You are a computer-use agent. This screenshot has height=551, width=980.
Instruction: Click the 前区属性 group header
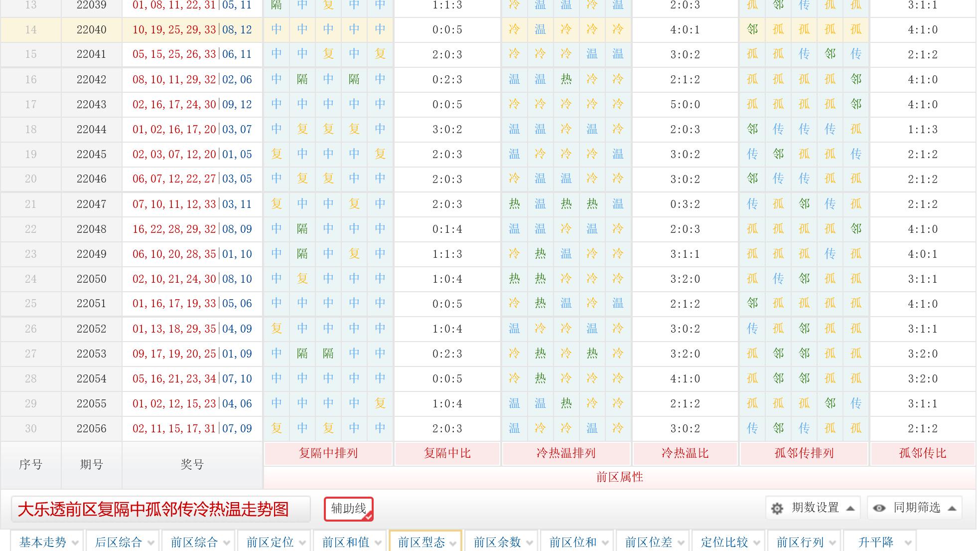(x=619, y=477)
